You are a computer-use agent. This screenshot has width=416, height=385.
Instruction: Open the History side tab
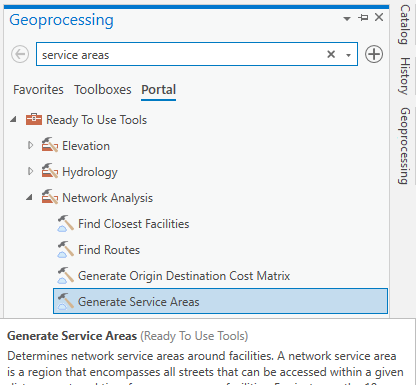tap(405, 76)
